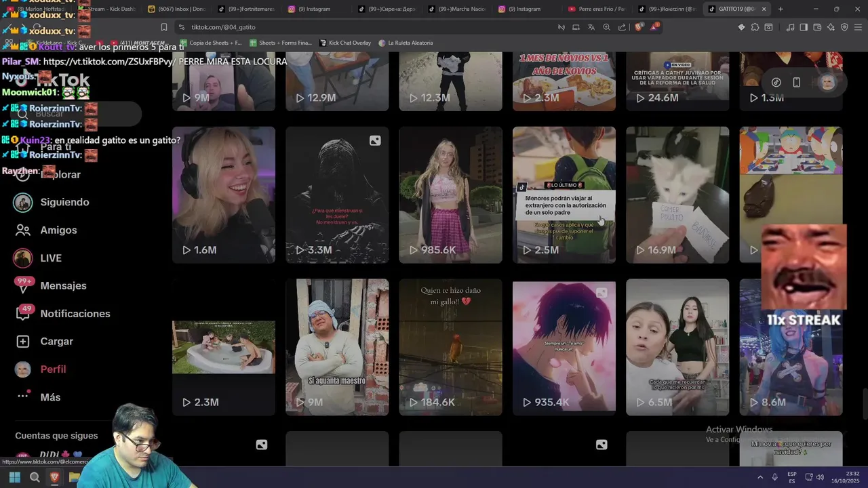Switch to the (99+)Marcha Nacional tab
The height and width of the screenshot is (488, 868).
click(457, 9)
